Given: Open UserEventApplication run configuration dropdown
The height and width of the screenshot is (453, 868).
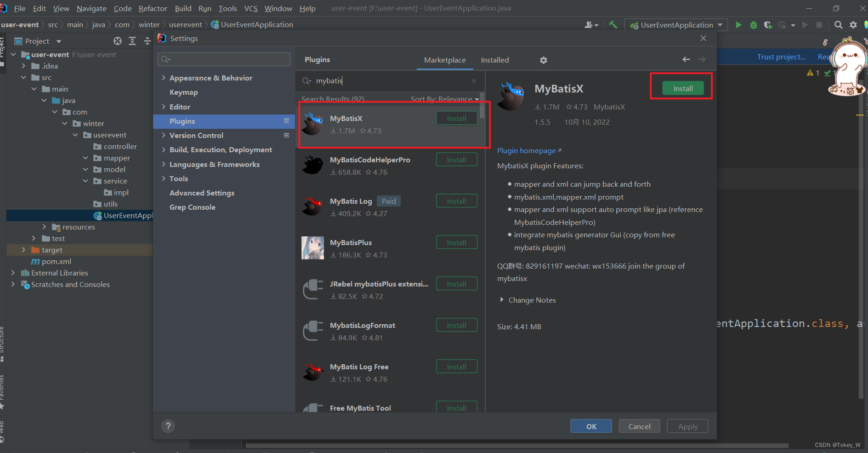Looking at the screenshot, I should [x=676, y=25].
